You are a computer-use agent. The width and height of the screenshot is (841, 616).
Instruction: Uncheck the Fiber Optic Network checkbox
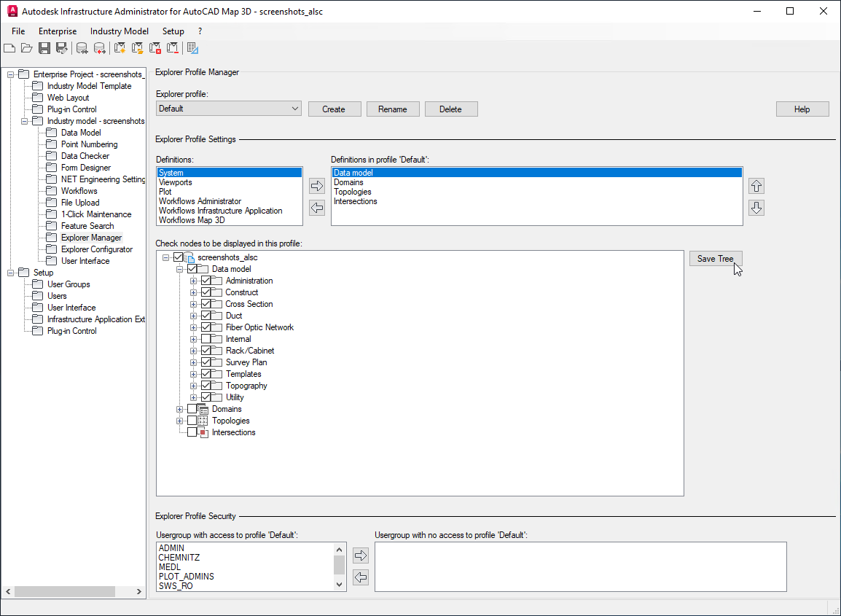206,327
